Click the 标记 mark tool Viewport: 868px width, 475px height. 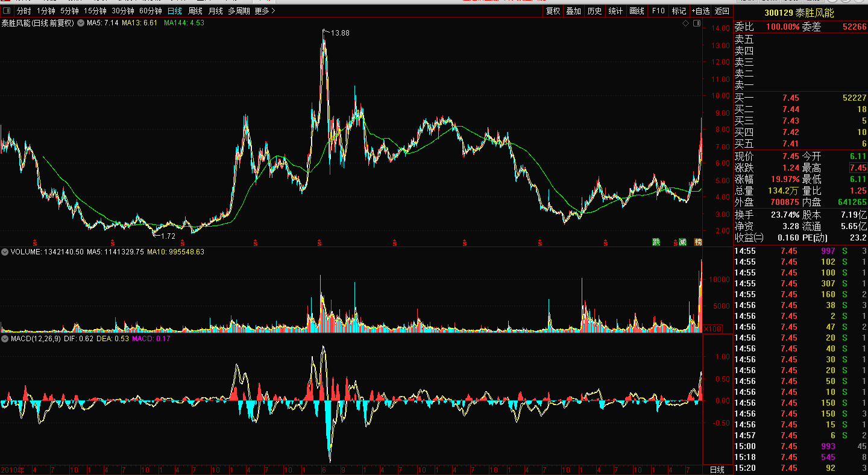(x=679, y=11)
